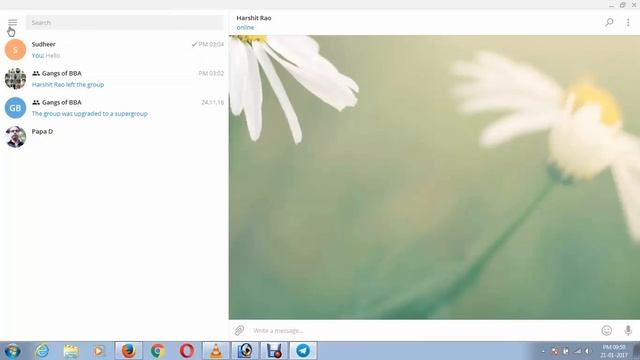The width and height of the screenshot is (640, 360).
Task: Open the emoji picker
Action: click(x=607, y=331)
